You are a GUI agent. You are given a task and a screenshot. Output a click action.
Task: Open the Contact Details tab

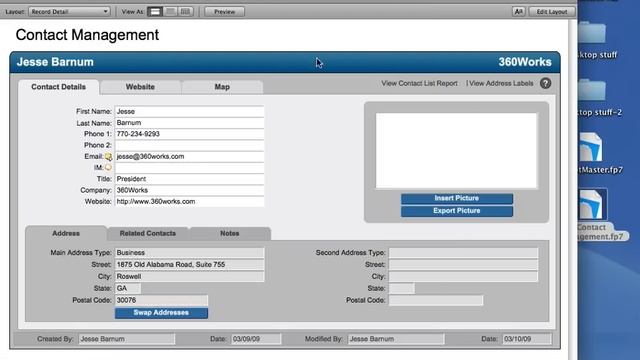58,87
